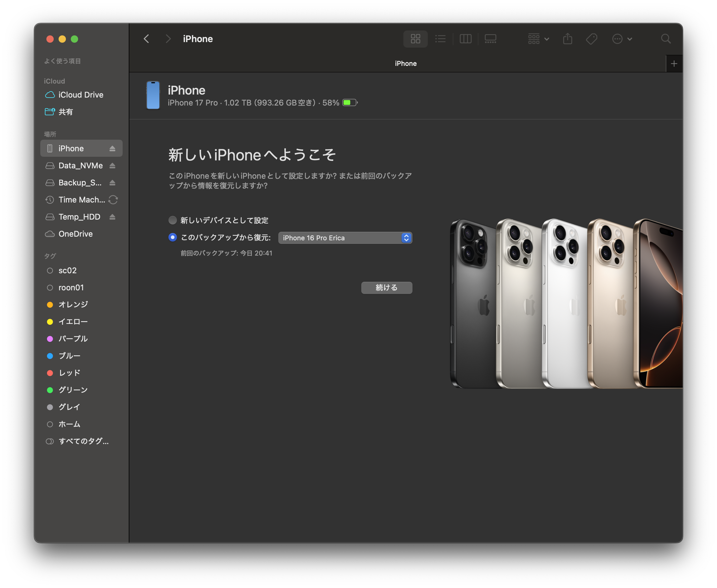Switch Finder to gallery view
Viewport: 717px width, 588px height.
pyautogui.click(x=490, y=39)
